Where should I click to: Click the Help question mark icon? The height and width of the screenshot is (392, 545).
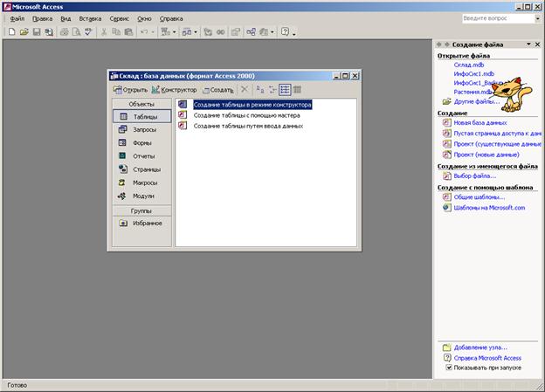285,32
